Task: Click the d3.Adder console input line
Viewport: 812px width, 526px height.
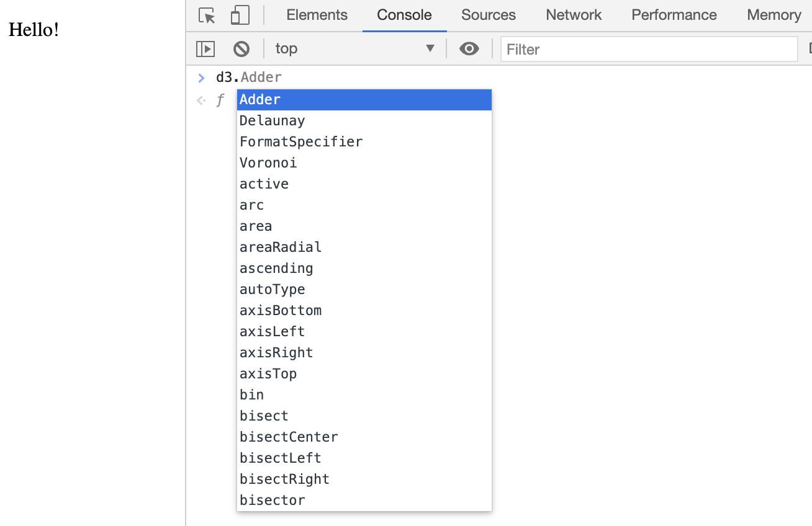Action: click(x=249, y=78)
